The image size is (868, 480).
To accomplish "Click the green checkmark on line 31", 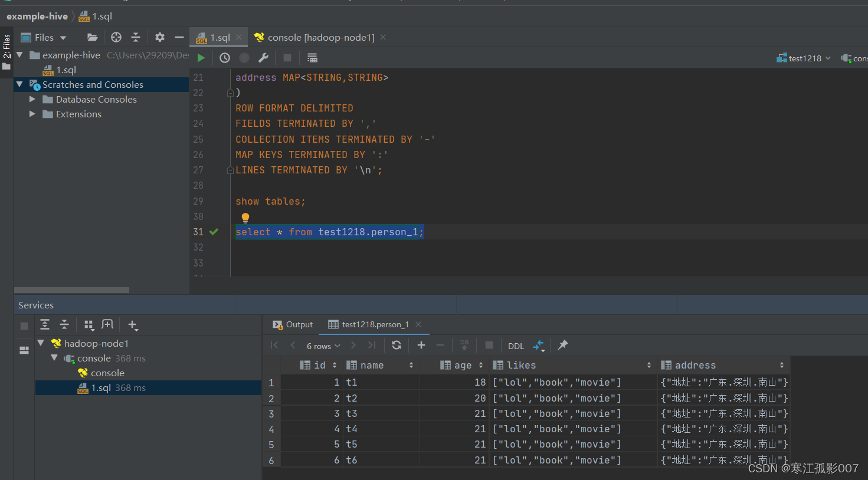I will tap(214, 232).
